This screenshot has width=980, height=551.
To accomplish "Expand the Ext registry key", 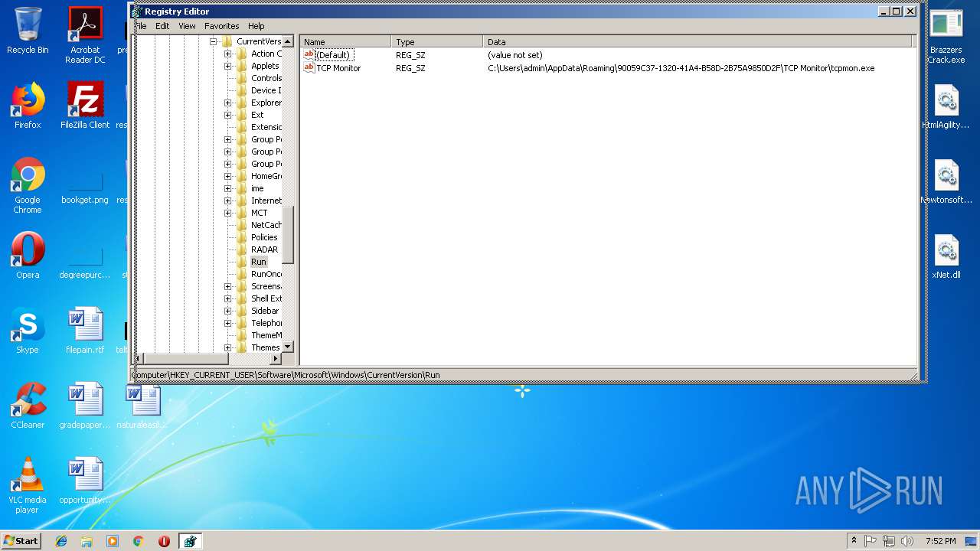I will 227,115.
